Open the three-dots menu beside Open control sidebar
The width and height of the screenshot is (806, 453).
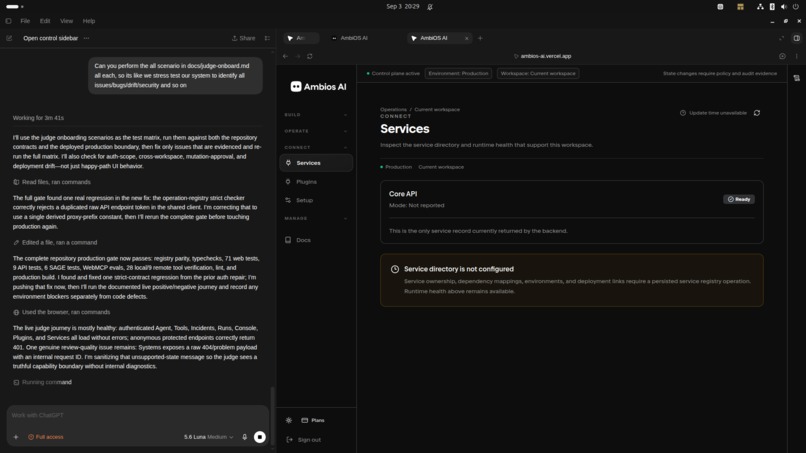click(86, 38)
